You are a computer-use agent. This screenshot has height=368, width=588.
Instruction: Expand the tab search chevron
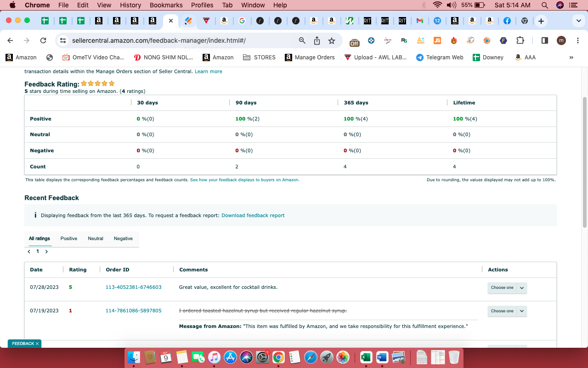[578, 21]
